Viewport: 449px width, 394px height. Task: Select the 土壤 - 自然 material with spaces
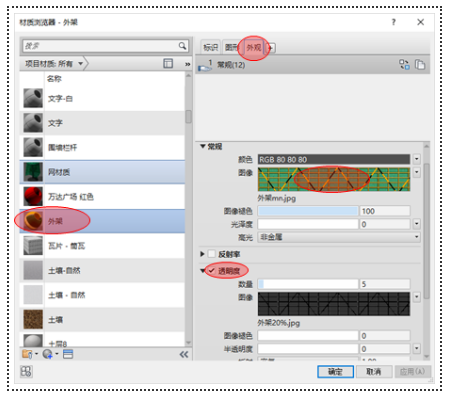102,295
